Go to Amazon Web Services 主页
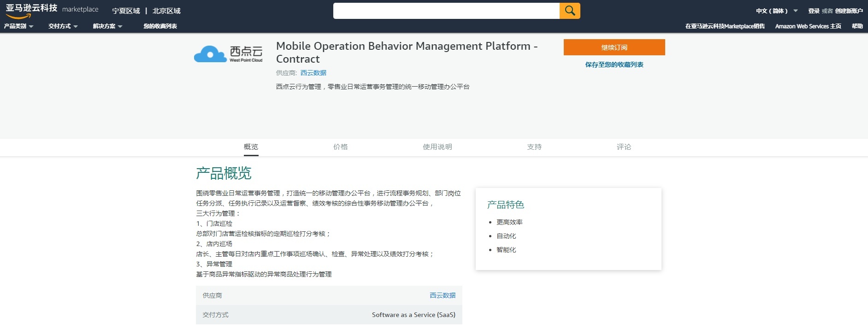The width and height of the screenshot is (868, 329). 808,26
